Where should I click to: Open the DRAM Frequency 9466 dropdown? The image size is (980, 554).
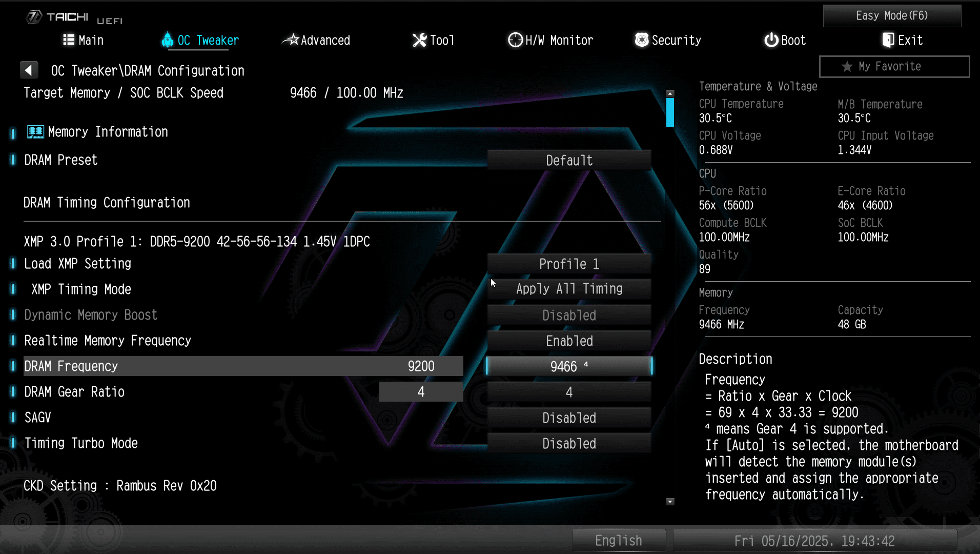coord(569,366)
